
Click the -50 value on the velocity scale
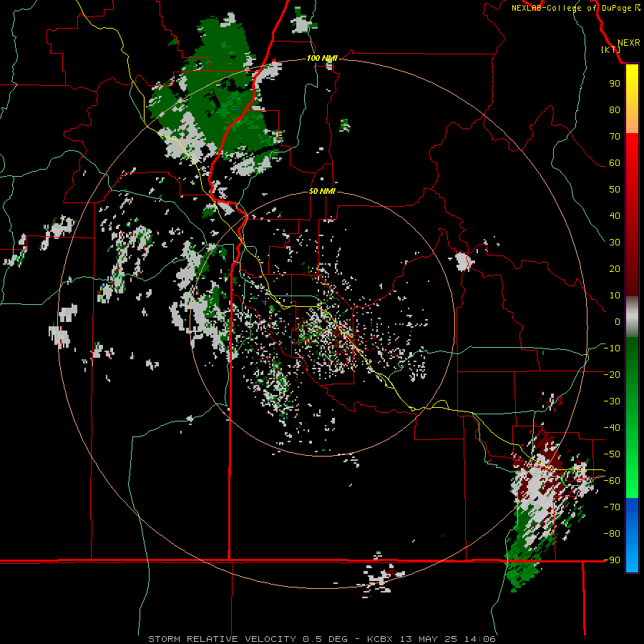click(612, 454)
